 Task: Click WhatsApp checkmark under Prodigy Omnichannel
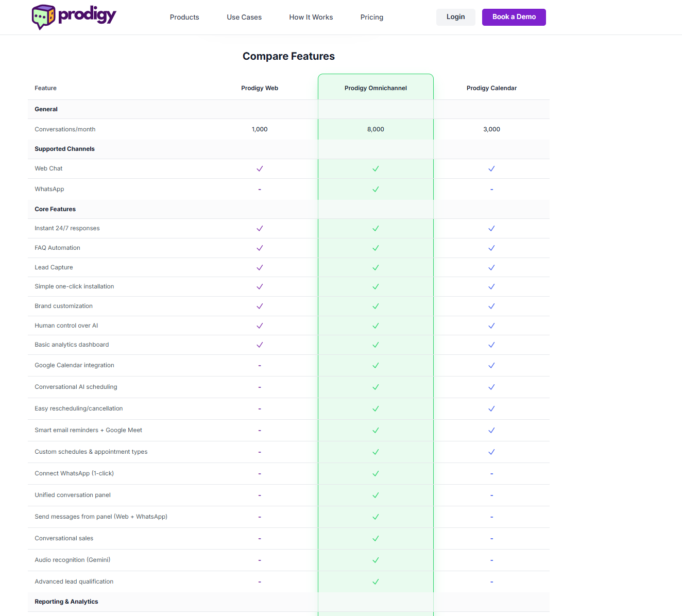pos(376,189)
